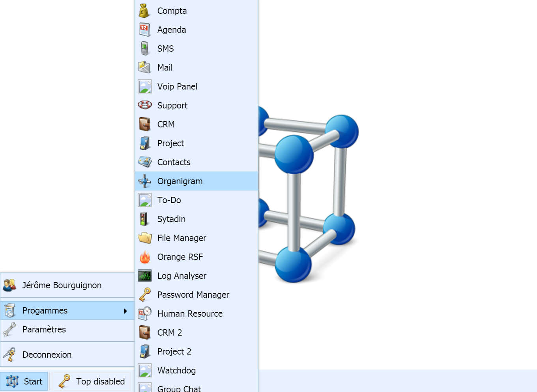Screen dimensions: 537x392
Task: Click the Orange RSF flame icon
Action: (x=144, y=257)
